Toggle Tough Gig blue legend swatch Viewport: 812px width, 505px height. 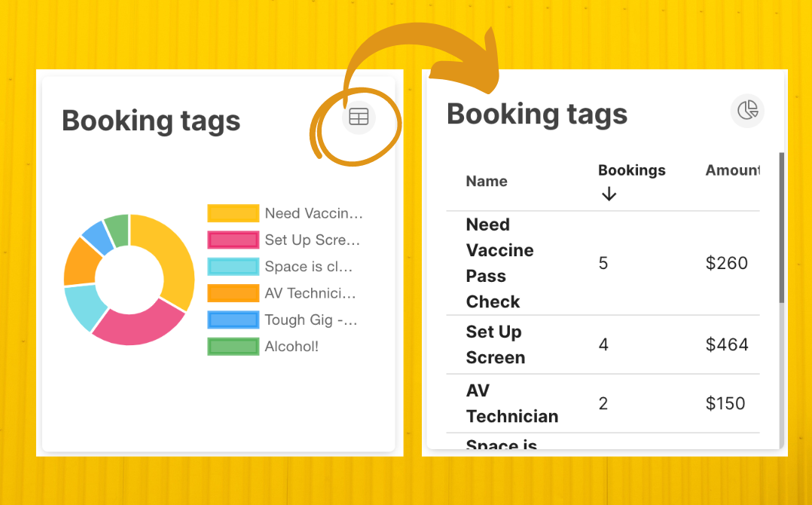tap(233, 320)
